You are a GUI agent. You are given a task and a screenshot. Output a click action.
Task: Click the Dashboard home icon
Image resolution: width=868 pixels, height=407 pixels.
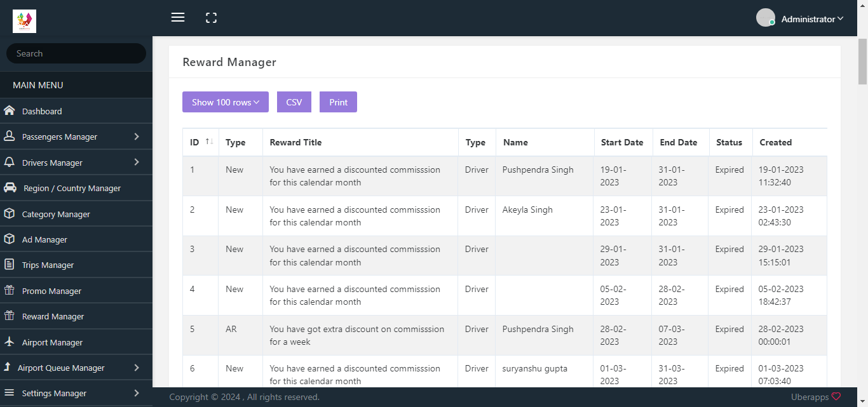[10, 111]
